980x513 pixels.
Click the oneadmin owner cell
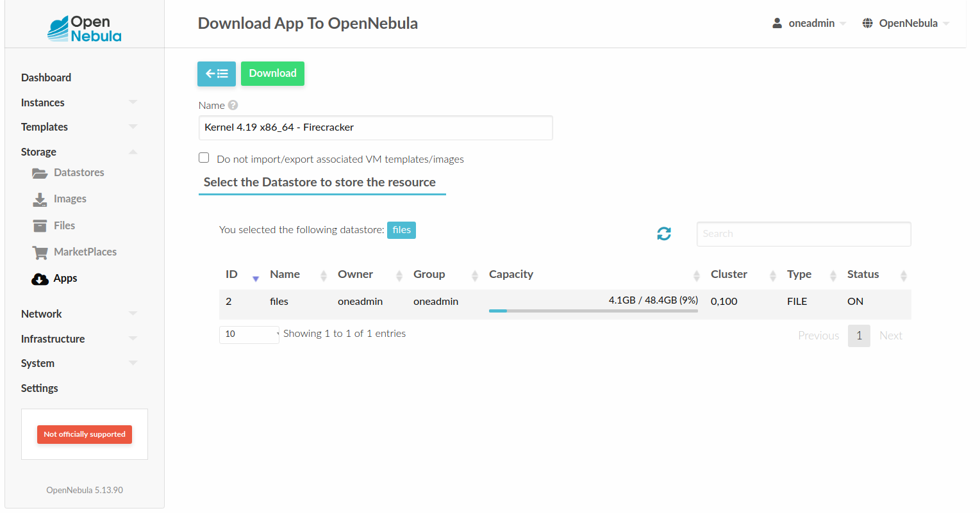tap(360, 302)
